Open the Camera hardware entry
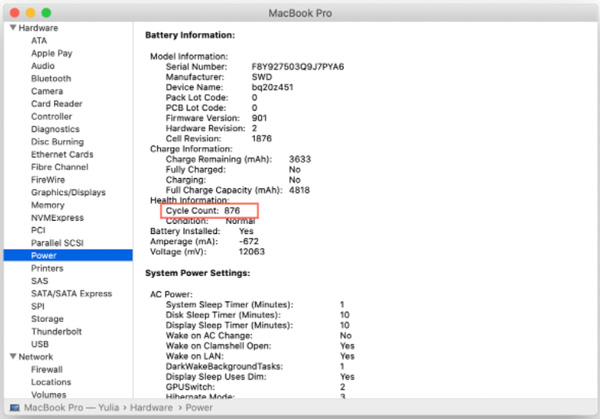 (47, 91)
